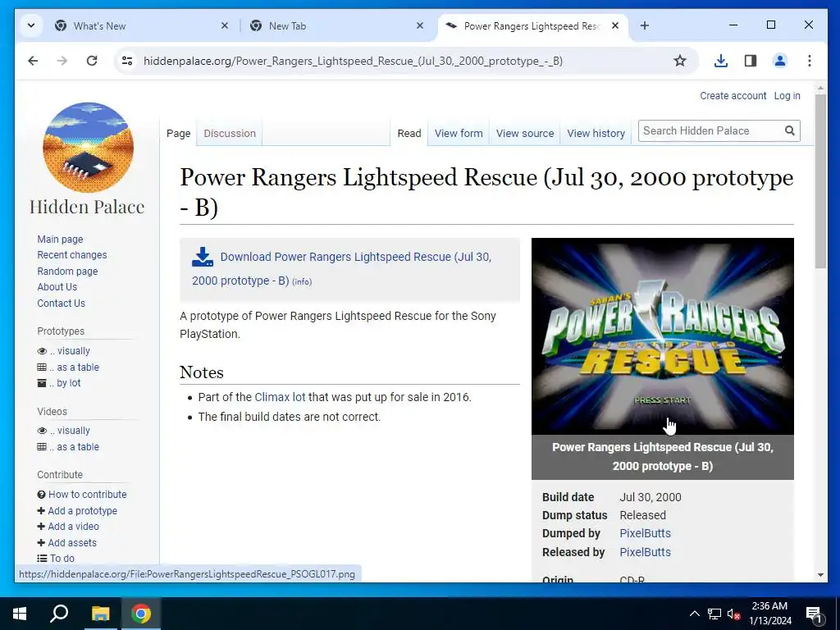The image size is (840, 630).
Task: Click PixelButts link next to Dumped by
Action: [645, 533]
